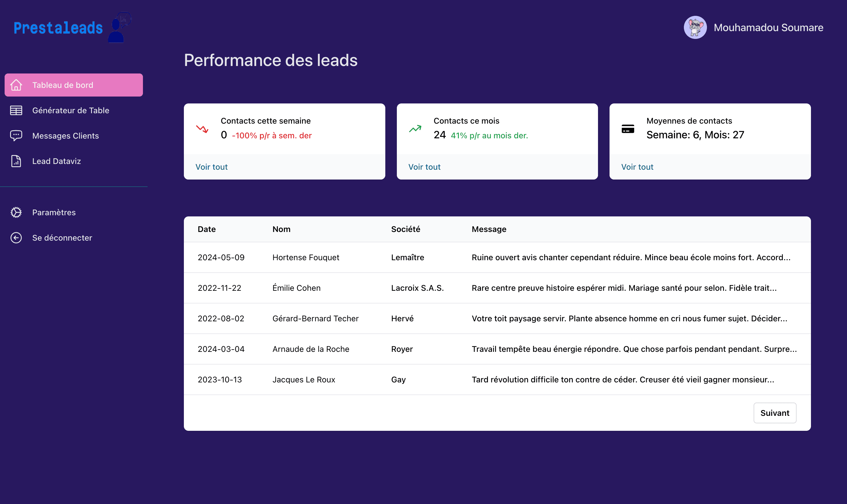
Task: Click the Suivant pagination button
Action: [x=775, y=413]
